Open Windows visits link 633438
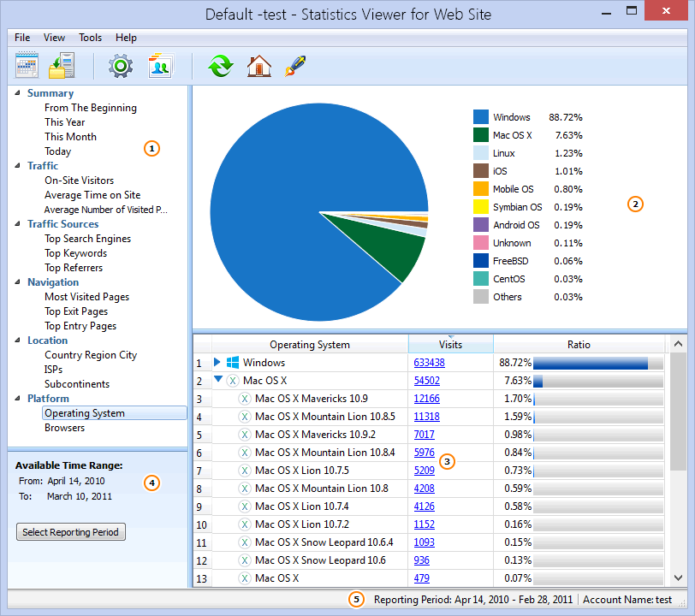This screenshot has height=616, width=695. pyautogui.click(x=429, y=363)
